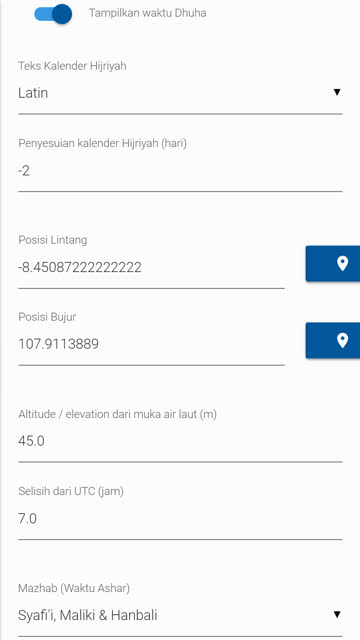Image resolution: width=360 pixels, height=640 pixels.
Task: Click the Altitude / elevation label text
Action: pyautogui.click(x=118, y=414)
